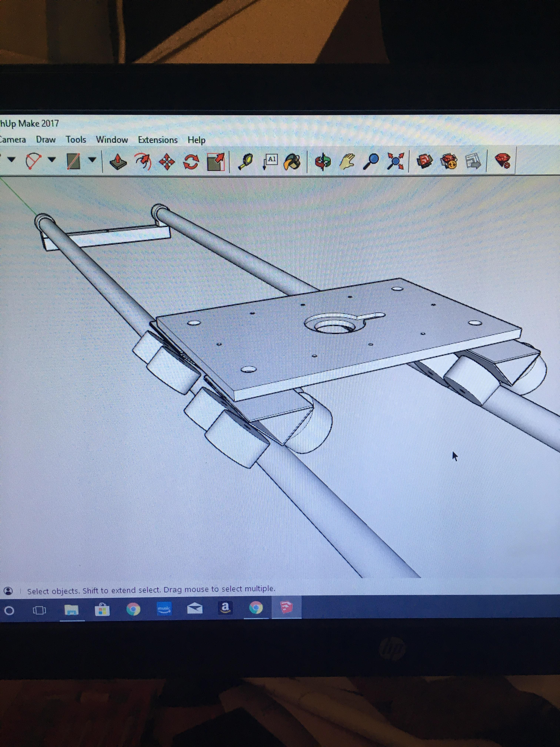Select the Offset tool
Viewport: 560px width, 747px height.
pyautogui.click(x=142, y=161)
